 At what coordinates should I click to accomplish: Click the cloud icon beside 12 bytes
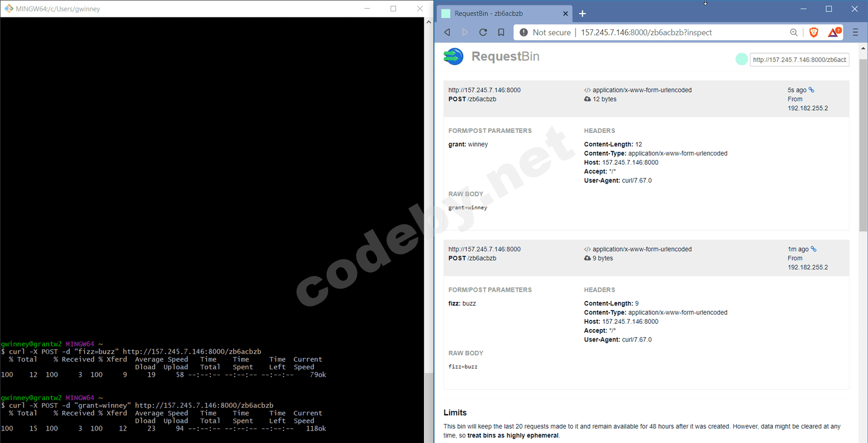pyautogui.click(x=588, y=99)
